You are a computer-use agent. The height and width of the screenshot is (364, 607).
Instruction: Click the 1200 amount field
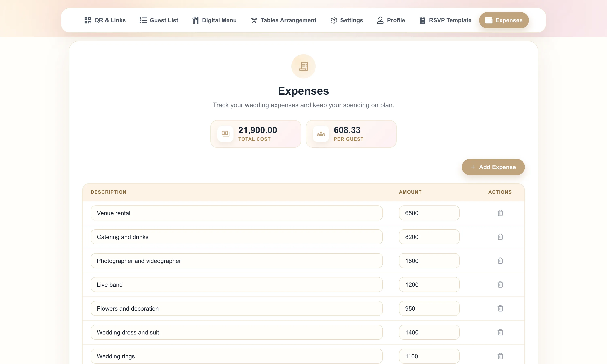[429, 285]
